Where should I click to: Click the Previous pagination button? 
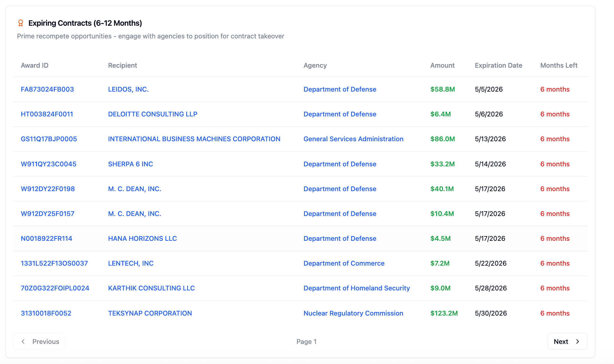(39, 341)
